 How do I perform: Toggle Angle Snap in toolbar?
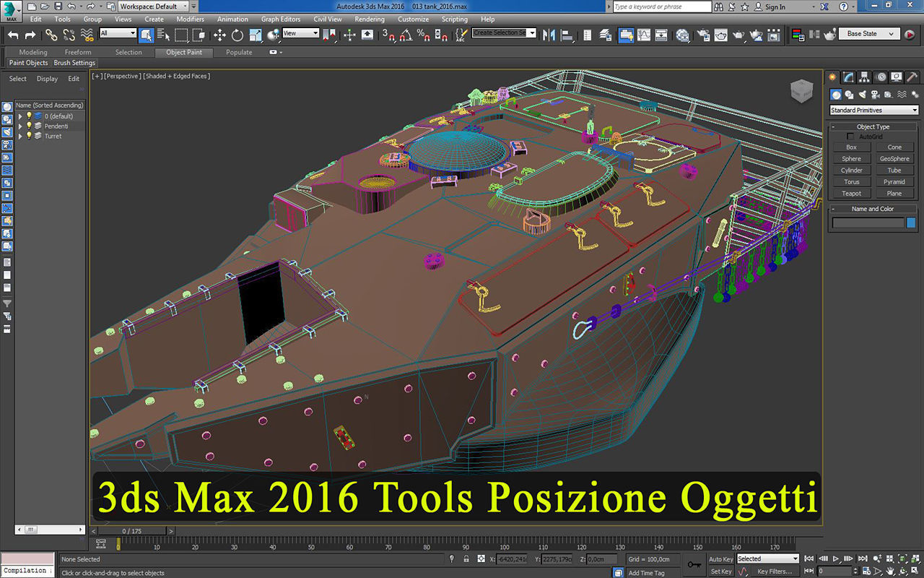[406, 35]
